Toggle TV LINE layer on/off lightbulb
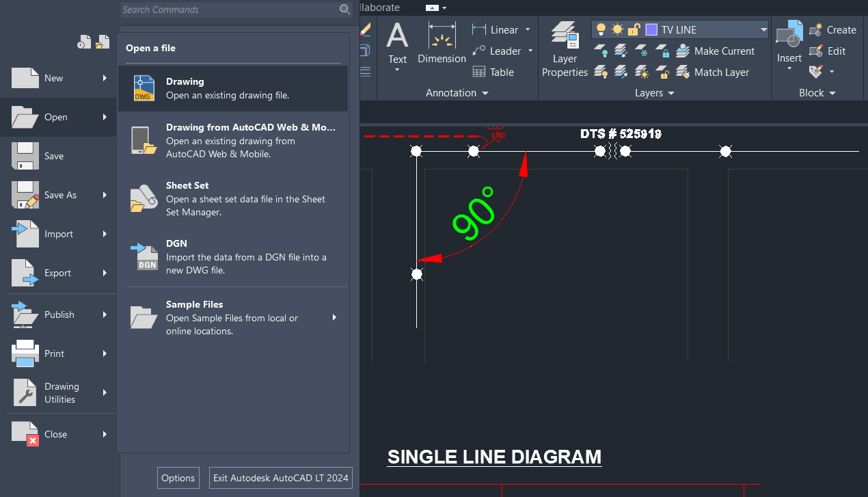 click(601, 29)
